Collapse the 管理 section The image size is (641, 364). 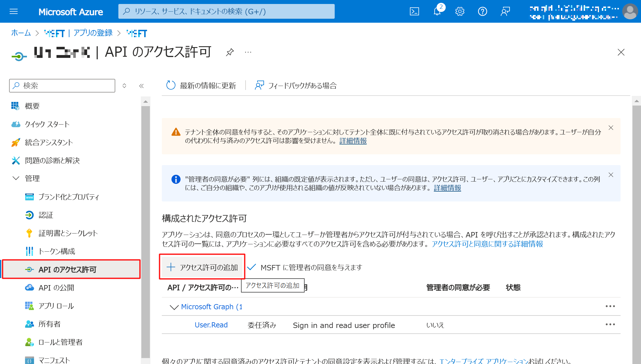(16, 178)
